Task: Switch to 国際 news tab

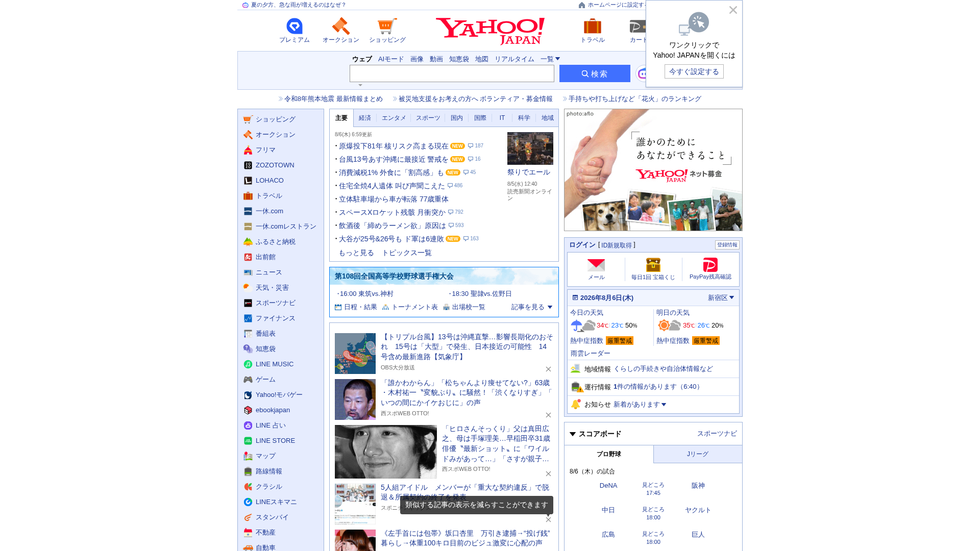Action: 480,118
